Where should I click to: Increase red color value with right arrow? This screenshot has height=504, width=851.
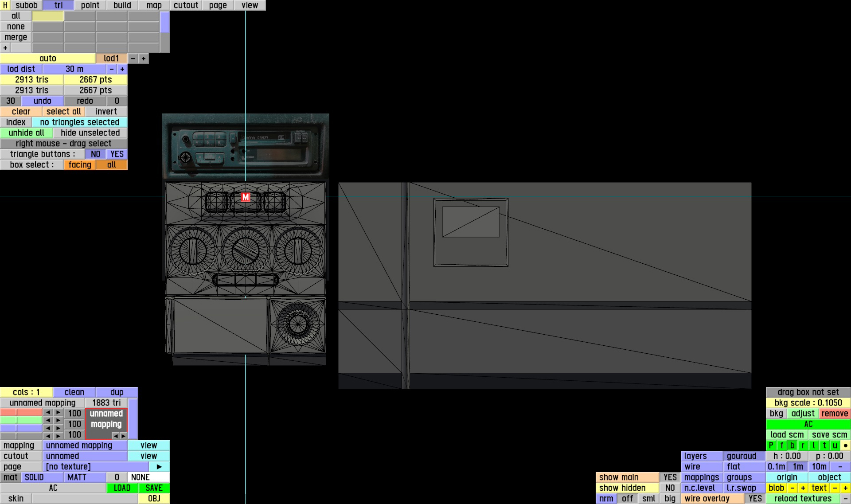(58, 413)
